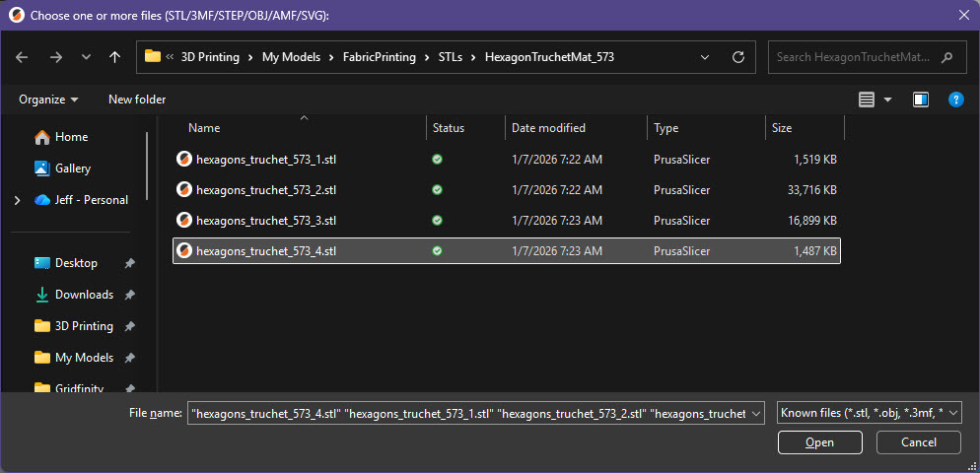Go back using the back arrow
The image size is (980, 473).
pos(22,57)
